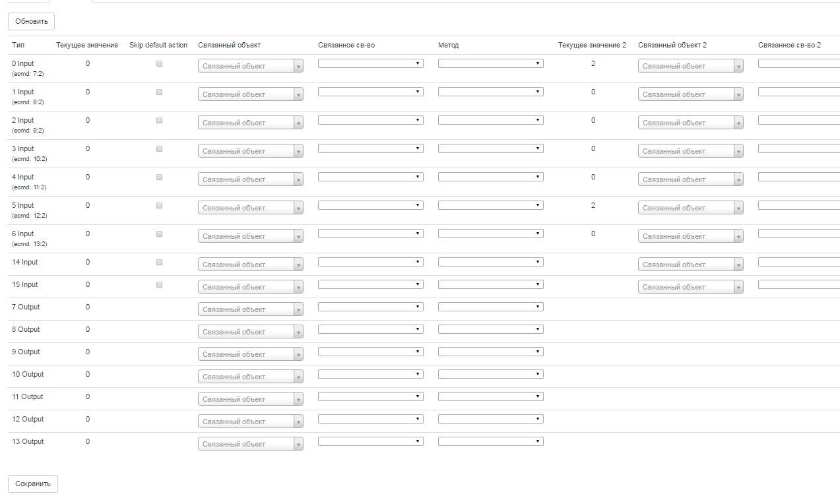
Task: Open Связанный объект 2 dropdown for 14 Input
Action: click(x=690, y=265)
